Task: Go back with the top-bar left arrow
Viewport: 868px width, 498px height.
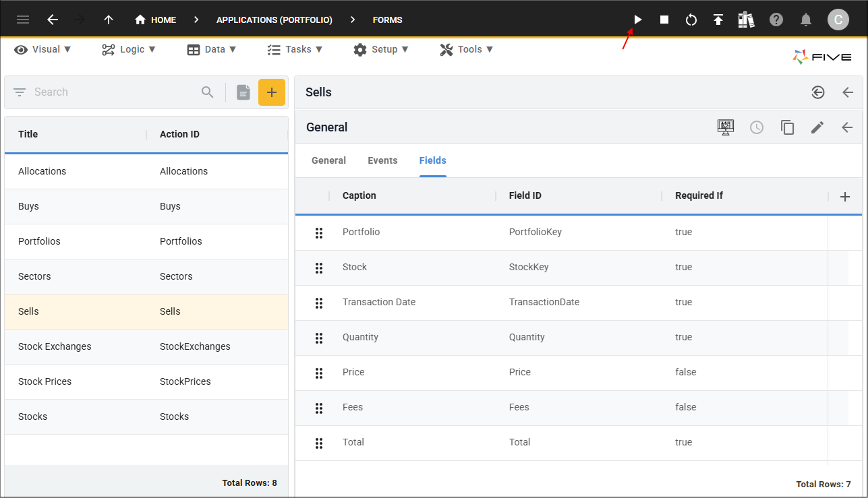Action: tap(53, 20)
